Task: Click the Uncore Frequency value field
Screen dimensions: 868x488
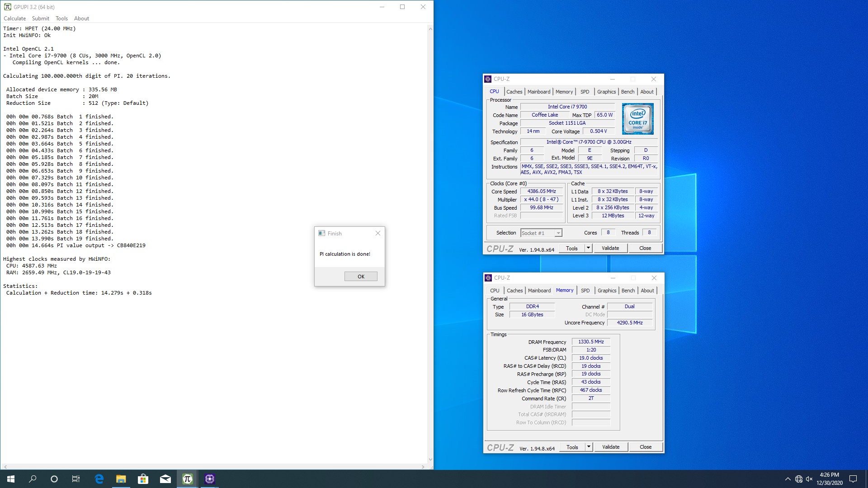Action: (629, 323)
